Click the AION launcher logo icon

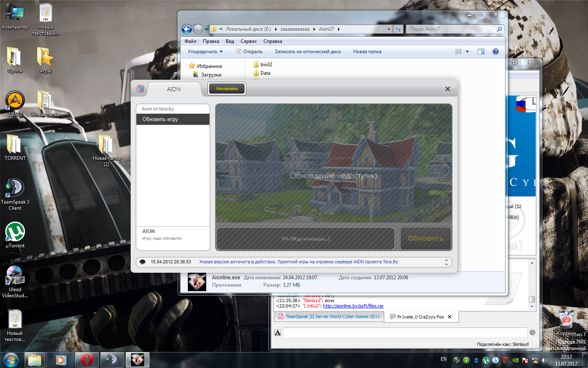[x=140, y=89]
